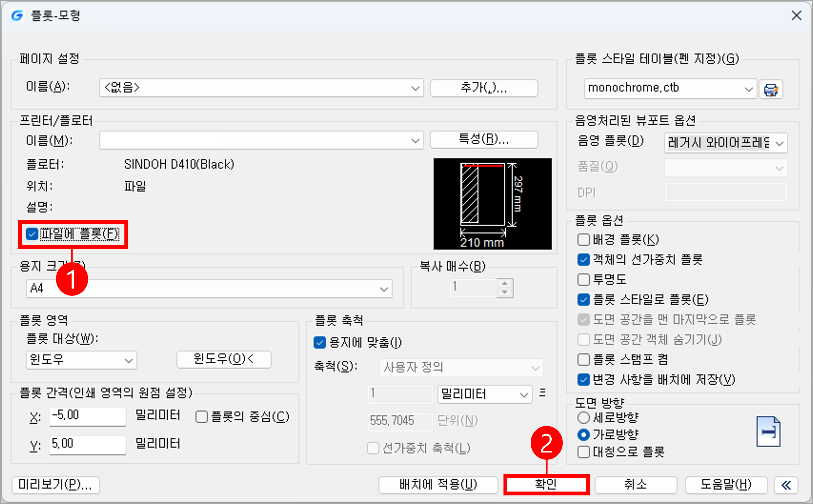Image resolution: width=813 pixels, height=504 pixels.
Task: Close the 플롯-모형 dialog
Action: click(x=797, y=15)
